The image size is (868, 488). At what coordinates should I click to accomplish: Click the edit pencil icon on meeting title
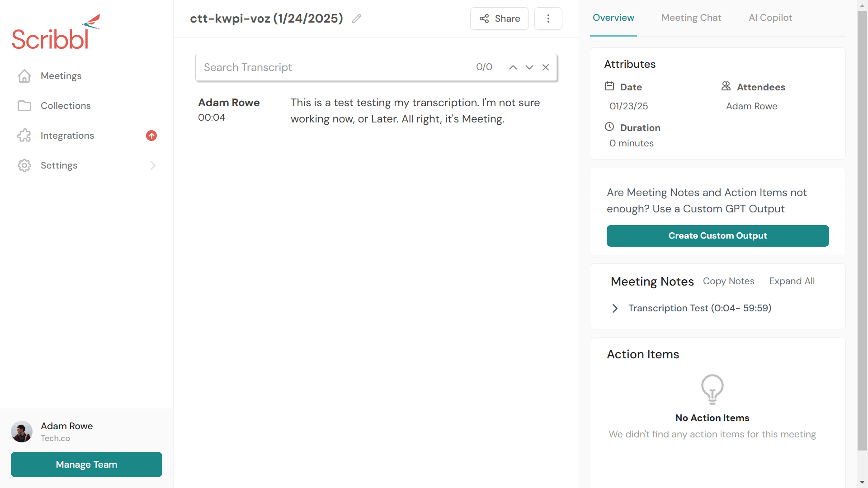pyautogui.click(x=357, y=19)
